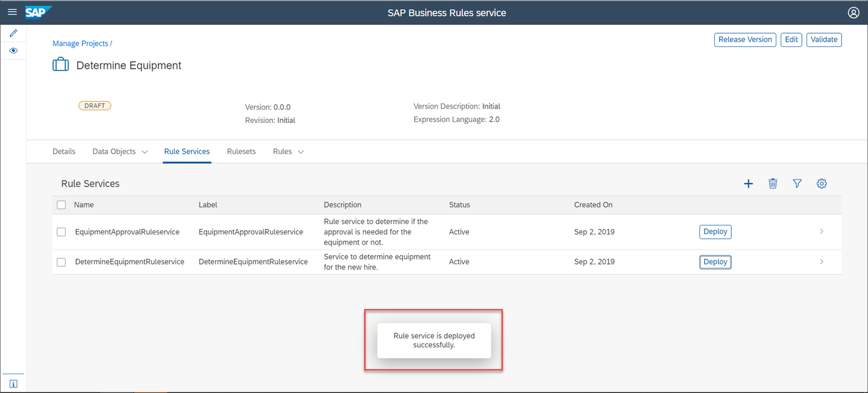Click the DRAFT status badge

pyautogui.click(x=95, y=105)
